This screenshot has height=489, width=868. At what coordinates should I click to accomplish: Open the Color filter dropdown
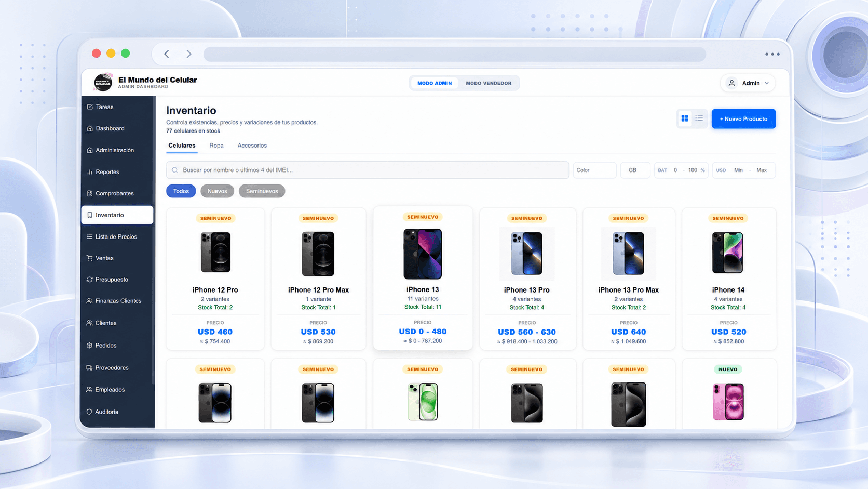594,170
